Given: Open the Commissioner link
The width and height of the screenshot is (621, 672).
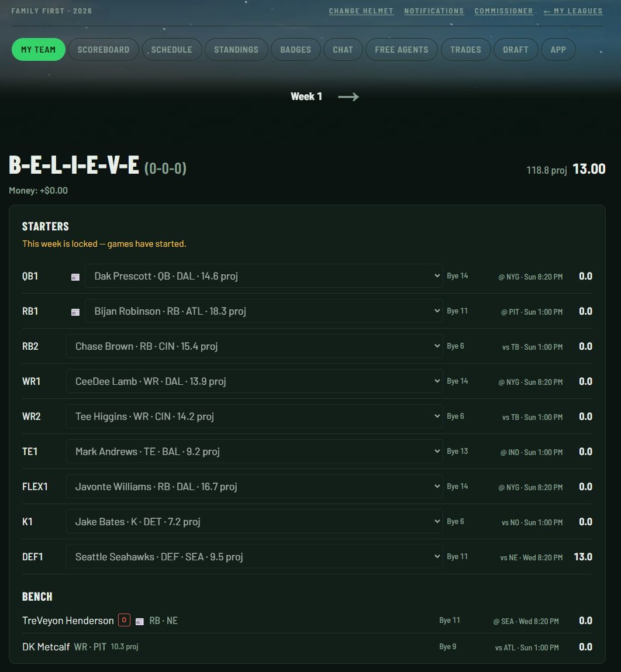Looking at the screenshot, I should (503, 11).
